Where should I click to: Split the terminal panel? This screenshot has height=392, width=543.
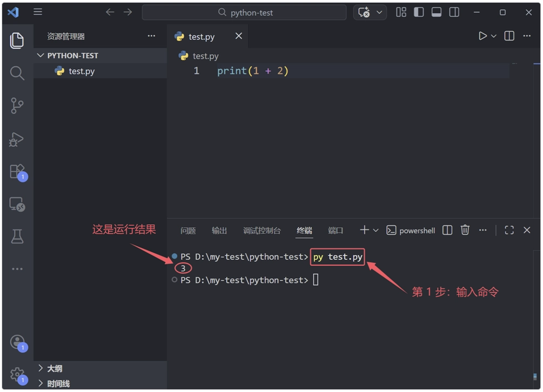pyautogui.click(x=447, y=230)
